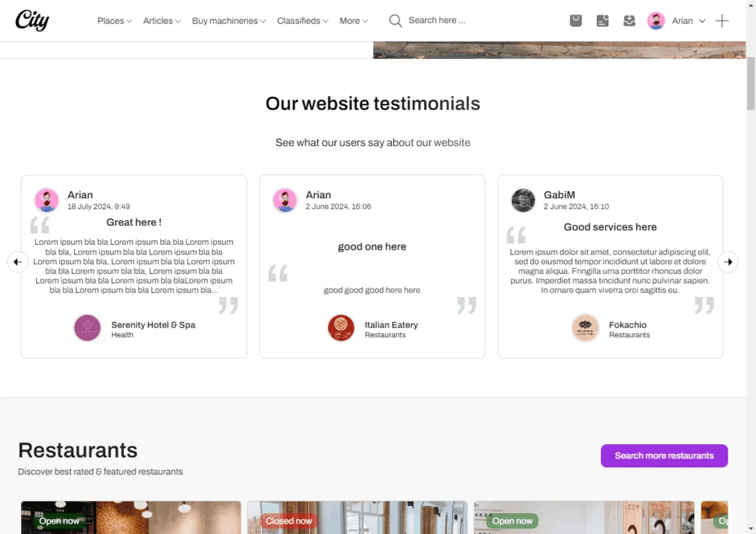Click the City logo
This screenshot has width=756, height=534.
(32, 20)
